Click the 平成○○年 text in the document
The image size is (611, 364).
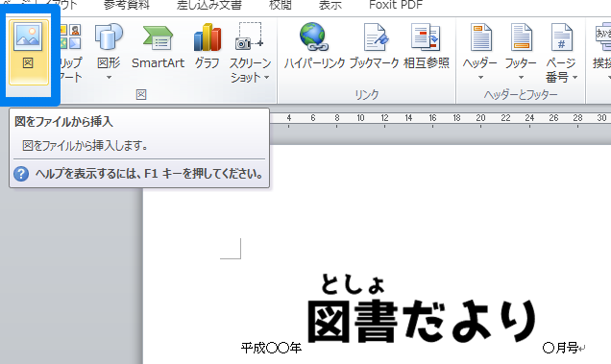[271, 348]
